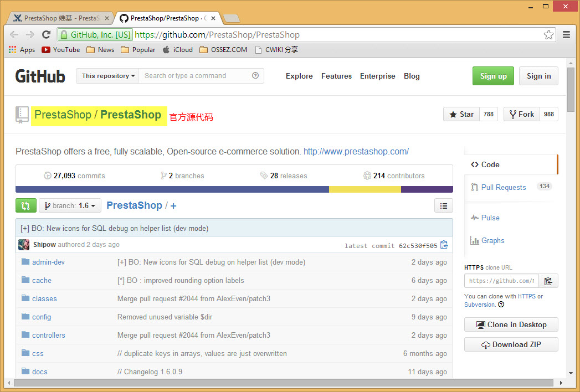Open the Chrome hamburger menu
The width and height of the screenshot is (580, 392).
tap(566, 35)
